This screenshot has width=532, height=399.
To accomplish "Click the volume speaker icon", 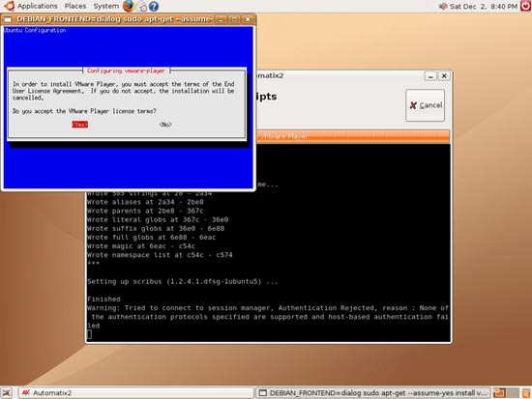I will pos(443,6).
